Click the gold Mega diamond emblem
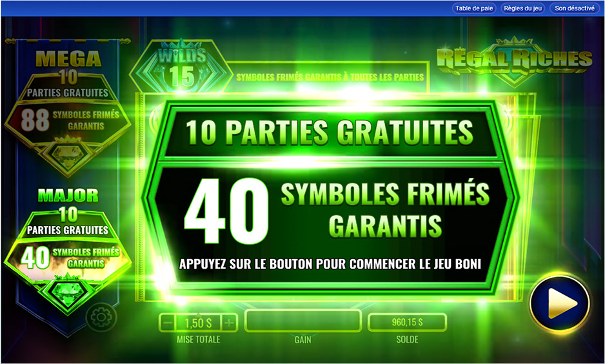 coord(68,155)
